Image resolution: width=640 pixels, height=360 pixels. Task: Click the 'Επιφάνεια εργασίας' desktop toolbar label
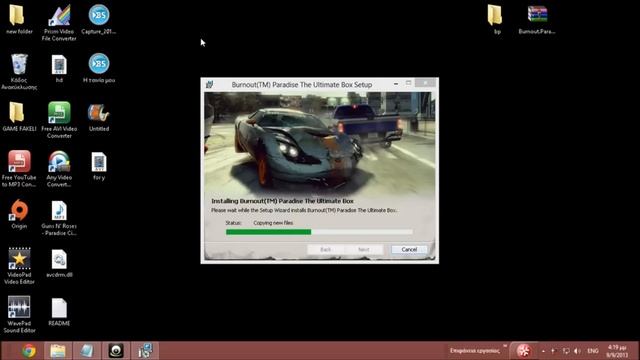pyautogui.click(x=474, y=351)
